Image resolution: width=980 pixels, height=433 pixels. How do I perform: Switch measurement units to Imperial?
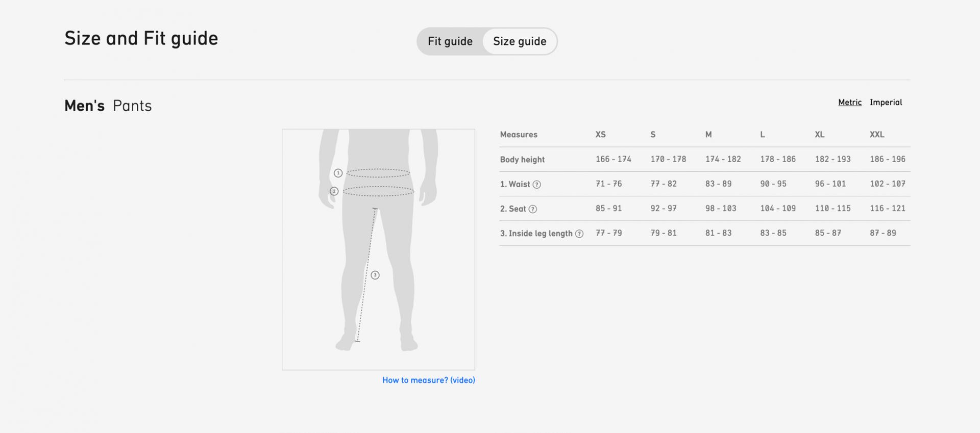(x=886, y=103)
